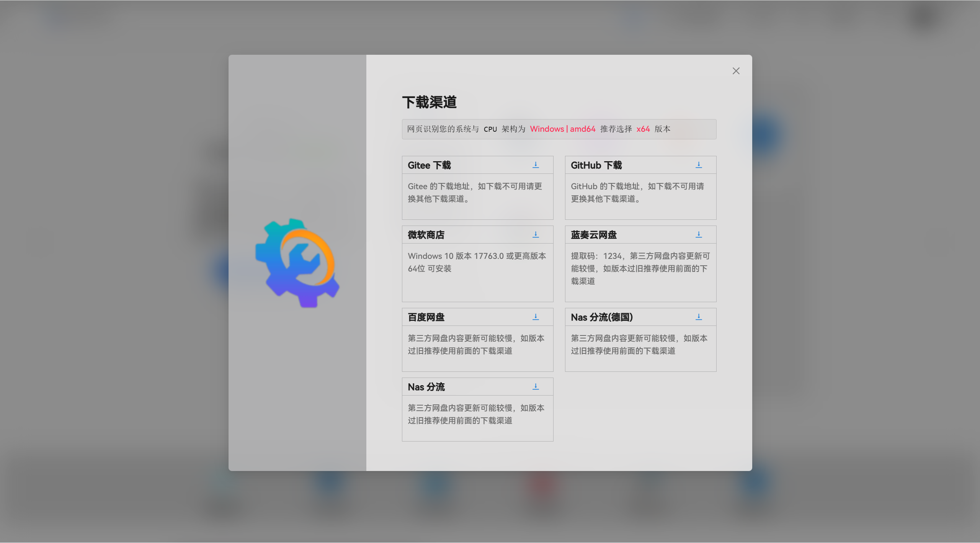
Task: Select the Gitee 下载 card title
Action: click(429, 165)
